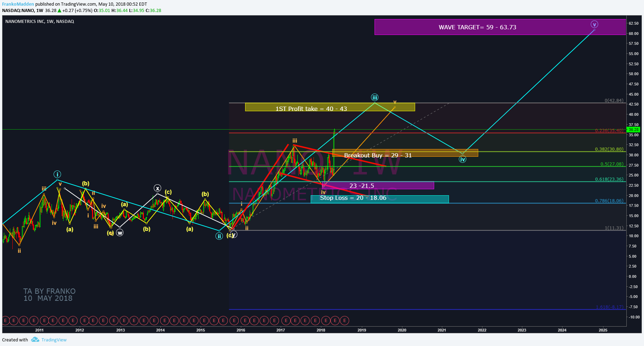The height and width of the screenshot is (346, 644).
Task: Click the 2016 label on time axis
Action: pos(241,330)
